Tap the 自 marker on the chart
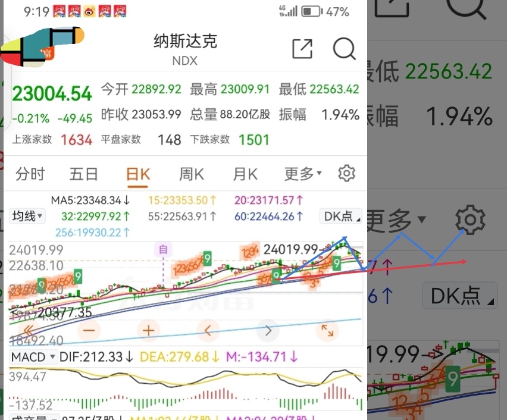507x420 pixels. tap(163, 249)
